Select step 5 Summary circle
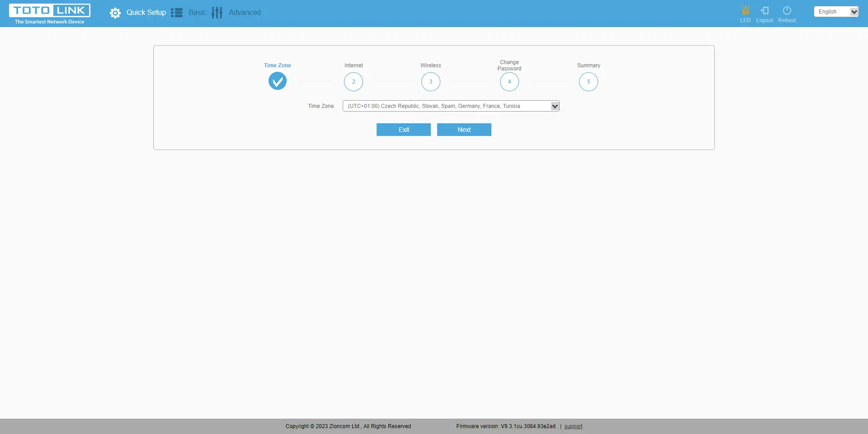 pos(589,82)
